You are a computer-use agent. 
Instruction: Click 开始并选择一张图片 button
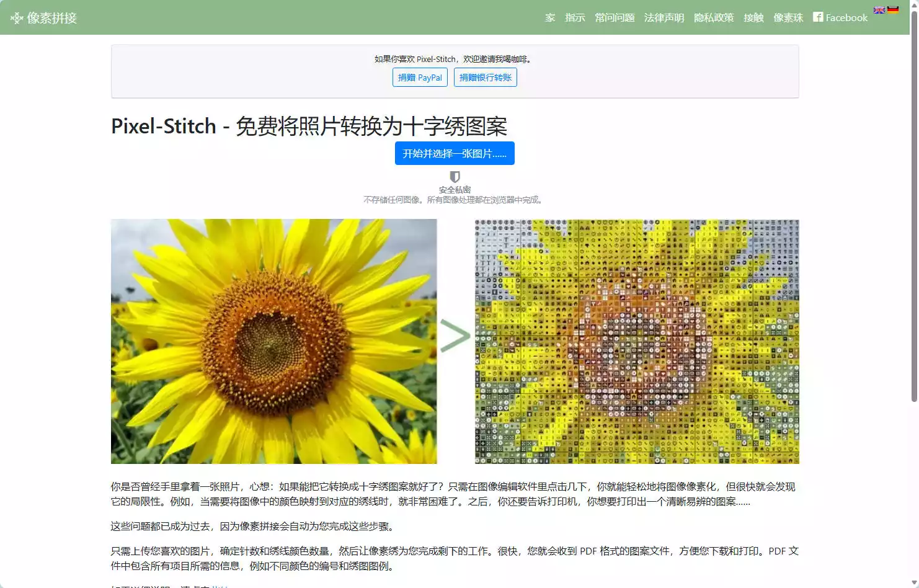click(x=455, y=153)
